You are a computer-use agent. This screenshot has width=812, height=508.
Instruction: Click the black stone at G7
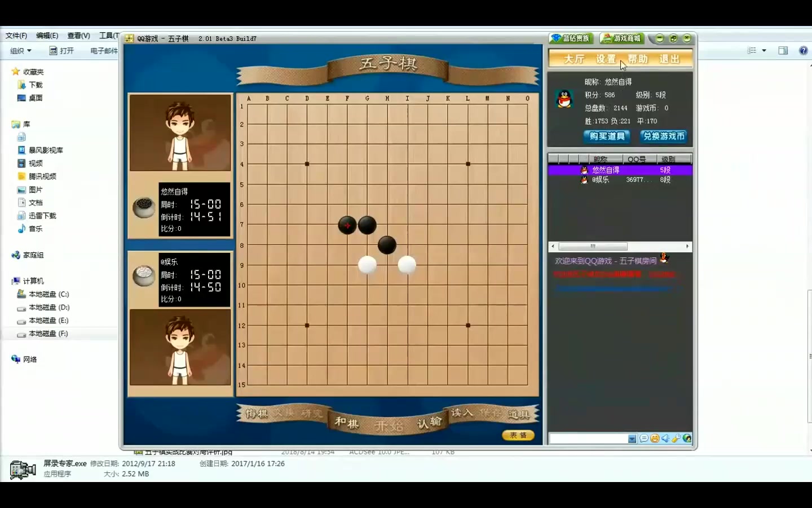[x=367, y=225]
